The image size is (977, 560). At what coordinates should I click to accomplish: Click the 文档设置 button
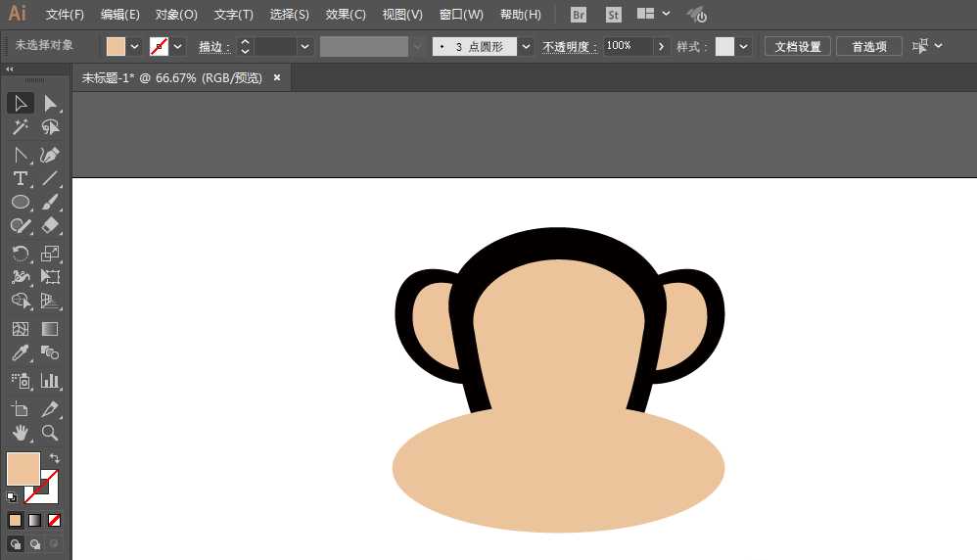pos(798,47)
